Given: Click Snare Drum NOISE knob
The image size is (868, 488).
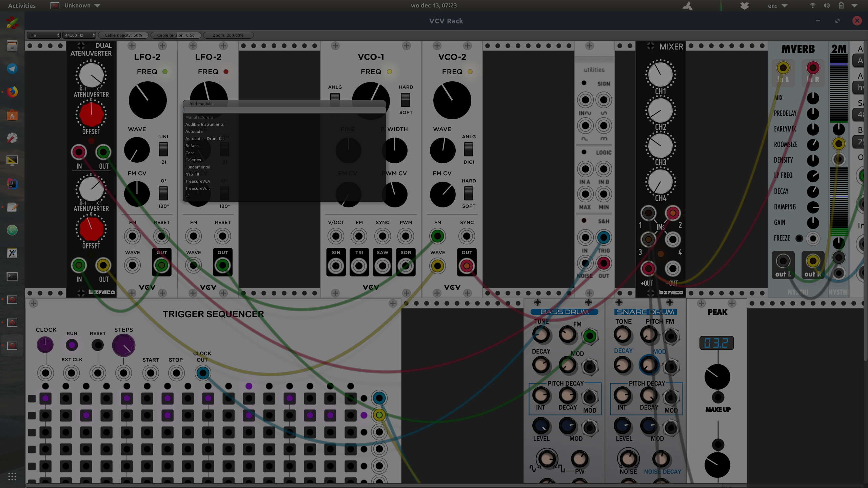Looking at the screenshot, I should (x=628, y=459).
